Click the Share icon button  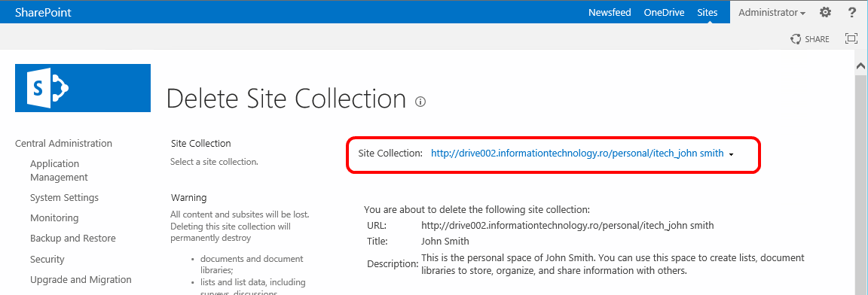[x=810, y=38]
